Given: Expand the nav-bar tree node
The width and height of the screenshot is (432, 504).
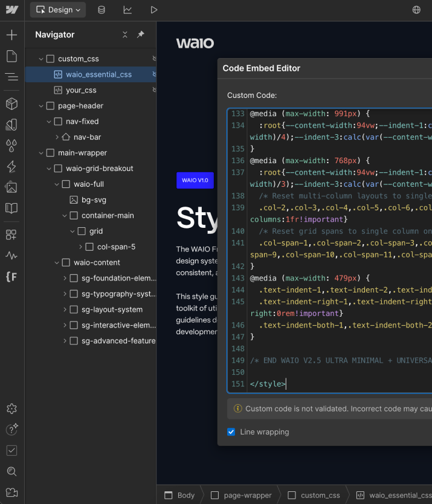Looking at the screenshot, I should pyautogui.click(x=57, y=137).
